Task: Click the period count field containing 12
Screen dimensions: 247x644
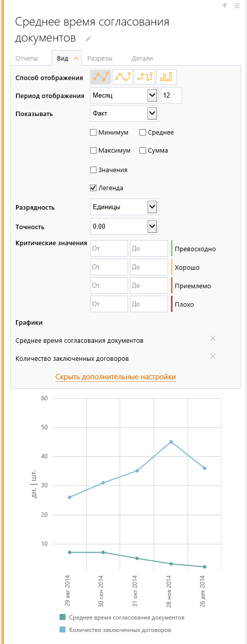Action: (171, 95)
